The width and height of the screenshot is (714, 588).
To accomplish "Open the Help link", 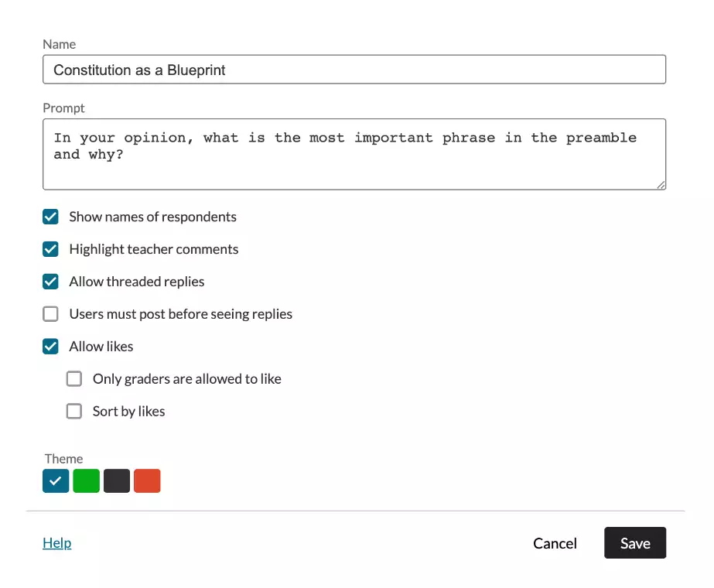I will (57, 543).
